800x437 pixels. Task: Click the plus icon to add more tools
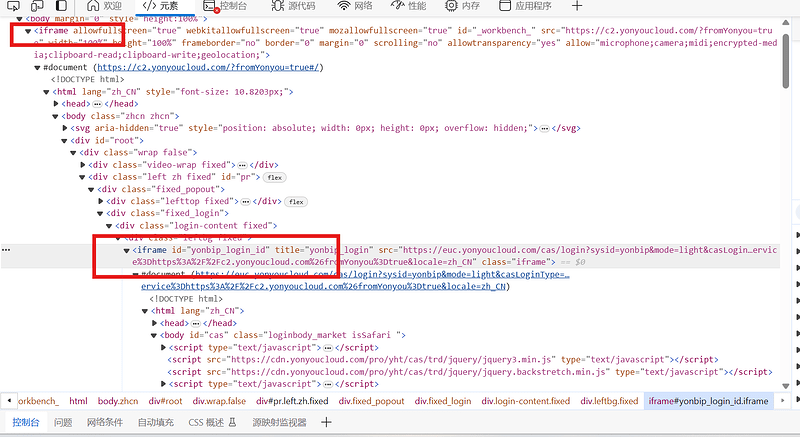click(x=577, y=6)
